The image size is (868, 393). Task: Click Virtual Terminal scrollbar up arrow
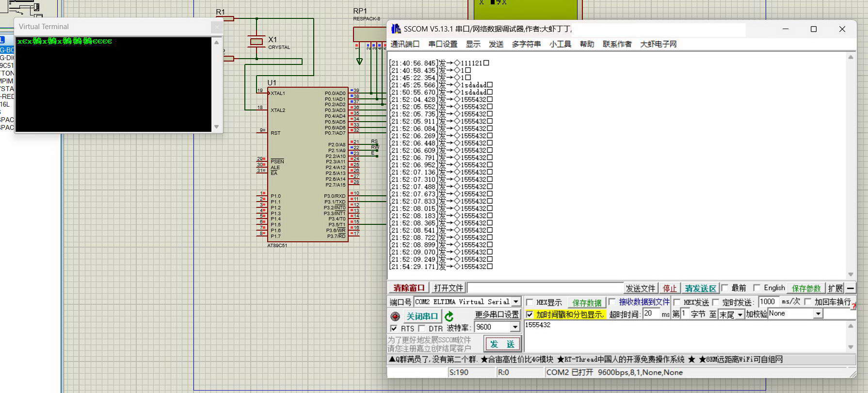tap(216, 43)
